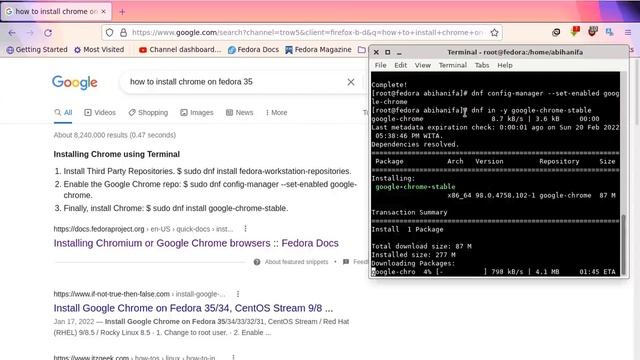Open the Most Visited bookmark folder

99,49
